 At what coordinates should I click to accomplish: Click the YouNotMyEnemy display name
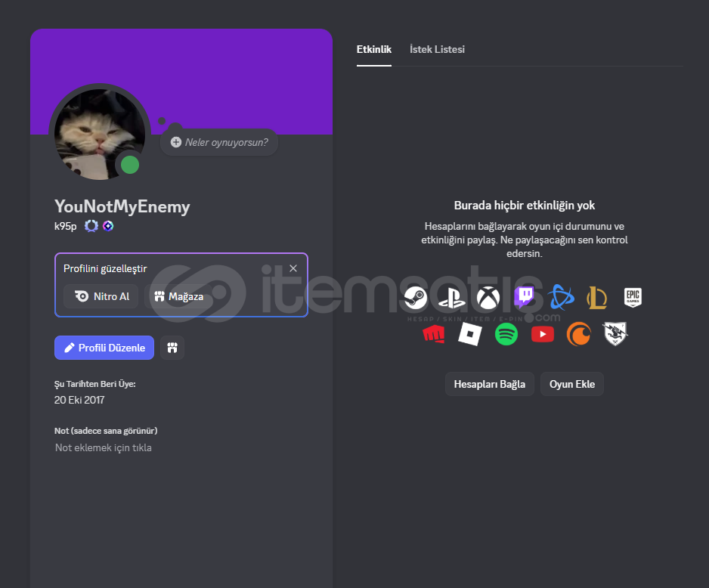[x=122, y=206]
